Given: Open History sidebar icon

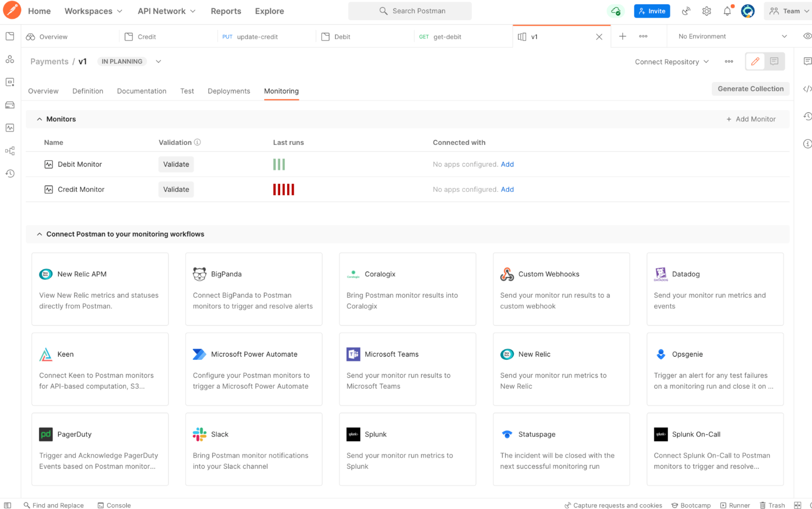Looking at the screenshot, I should point(10,173).
